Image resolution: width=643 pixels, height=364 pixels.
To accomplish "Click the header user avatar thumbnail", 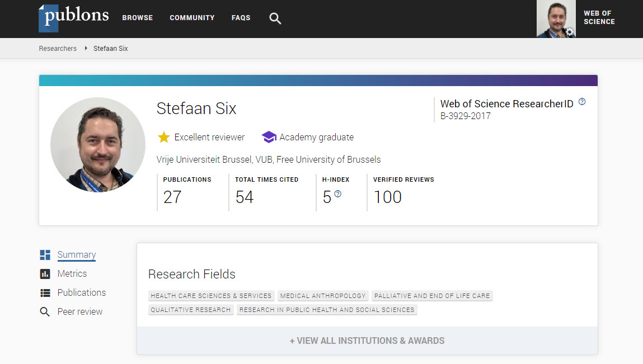I will (x=556, y=19).
